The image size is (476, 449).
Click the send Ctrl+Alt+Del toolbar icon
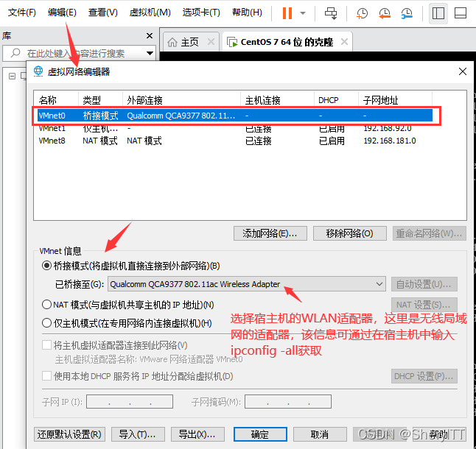click(x=331, y=13)
